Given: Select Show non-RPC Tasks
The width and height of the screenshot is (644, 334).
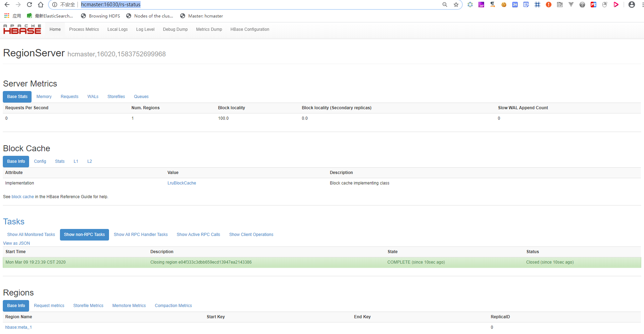Looking at the screenshot, I should pyautogui.click(x=84, y=235).
